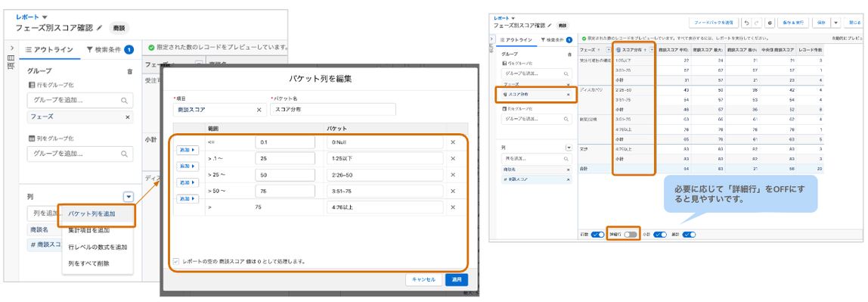Expand the side panel chevron in right window

tap(492, 39)
